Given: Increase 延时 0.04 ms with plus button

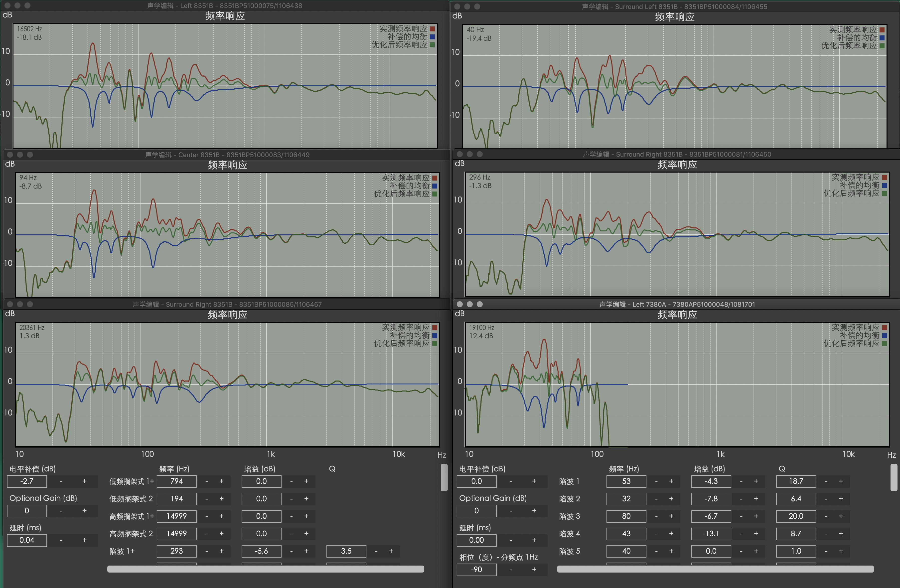Looking at the screenshot, I should pos(84,540).
